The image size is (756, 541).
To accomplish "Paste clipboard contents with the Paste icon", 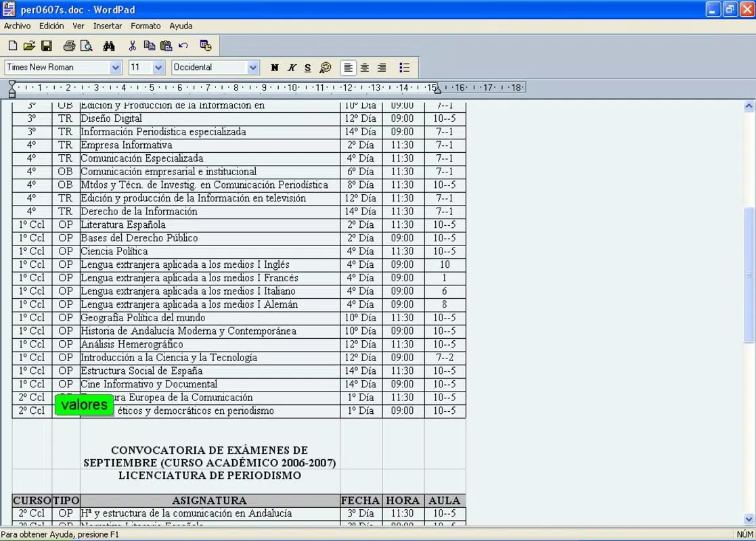I will pyautogui.click(x=166, y=46).
